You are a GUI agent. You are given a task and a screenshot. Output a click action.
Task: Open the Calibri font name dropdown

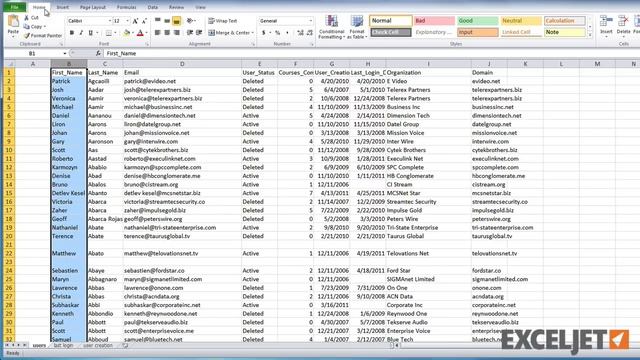[109, 21]
